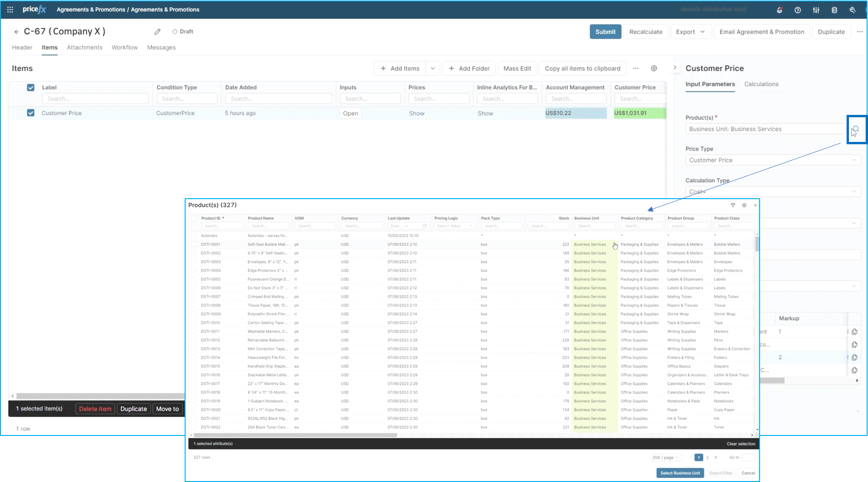Click the Submit button
The width and height of the screenshot is (868, 482).
click(x=605, y=32)
